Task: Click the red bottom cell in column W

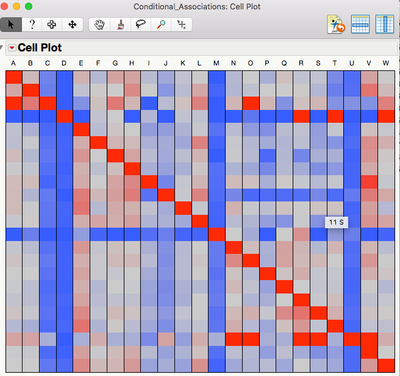Action: [x=386, y=365]
